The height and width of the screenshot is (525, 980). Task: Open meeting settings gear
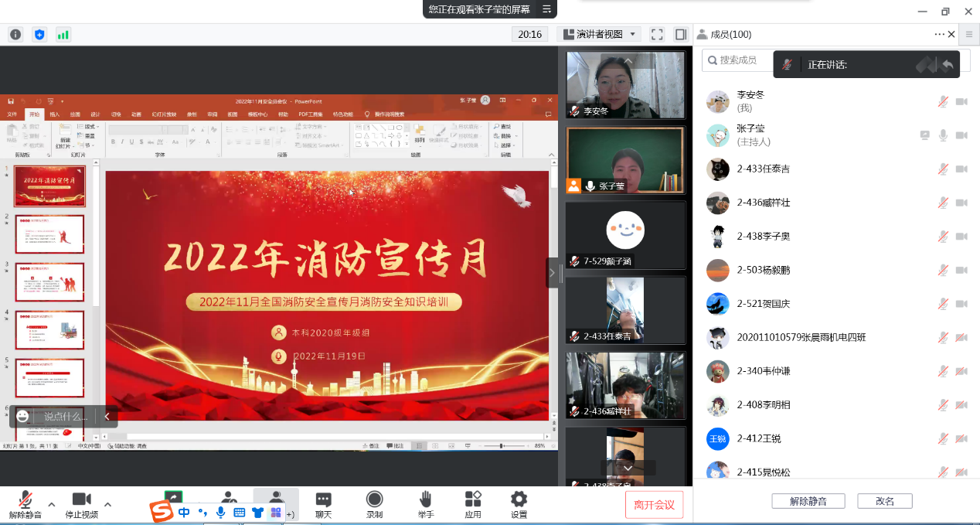click(519, 499)
